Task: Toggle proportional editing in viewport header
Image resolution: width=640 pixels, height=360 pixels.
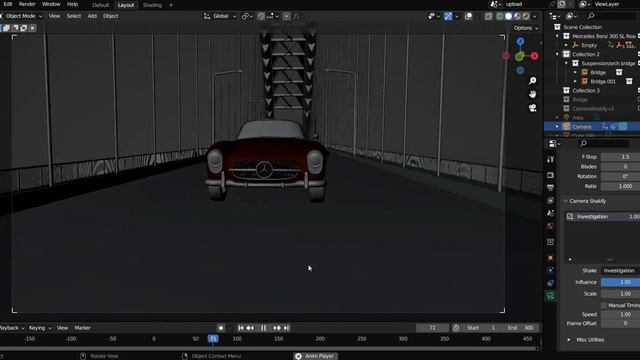Action: pyautogui.click(x=287, y=16)
